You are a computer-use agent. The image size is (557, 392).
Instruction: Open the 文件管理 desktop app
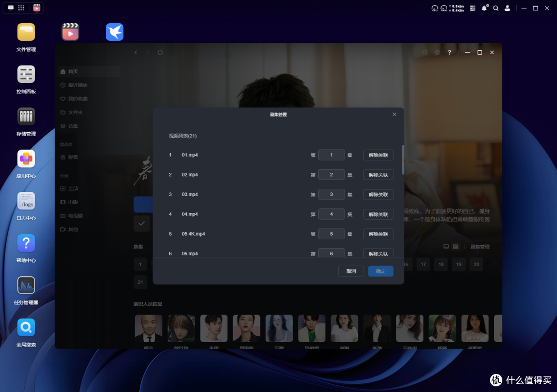[x=26, y=32]
